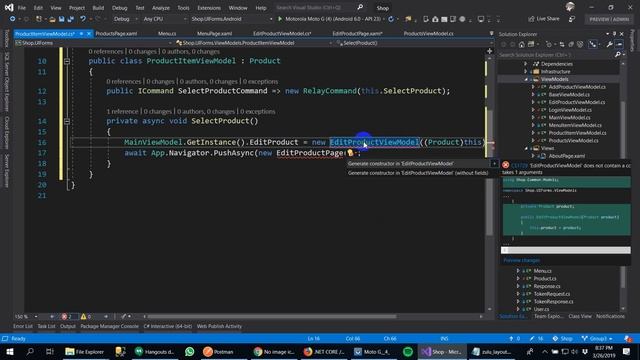The width and height of the screenshot is (640, 360).
Task: Open the Class View tab
Action: pyautogui.click(x=580, y=316)
